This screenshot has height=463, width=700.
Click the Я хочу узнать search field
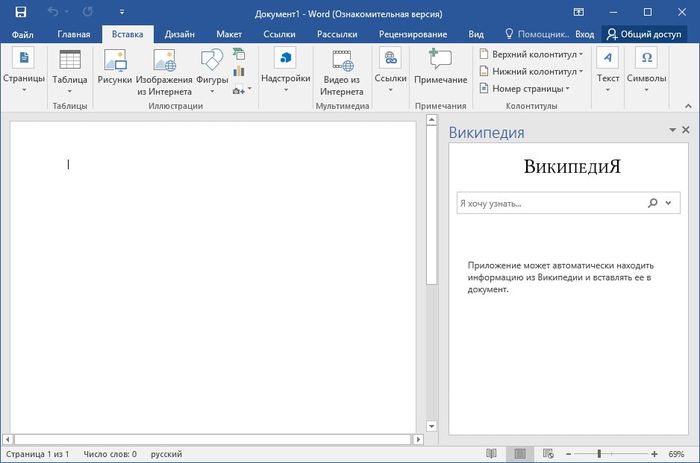pyautogui.click(x=545, y=203)
